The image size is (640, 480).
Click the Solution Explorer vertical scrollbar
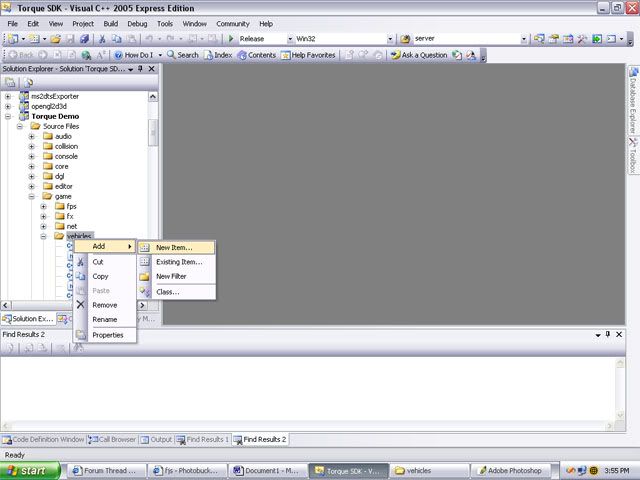pyautogui.click(x=153, y=200)
